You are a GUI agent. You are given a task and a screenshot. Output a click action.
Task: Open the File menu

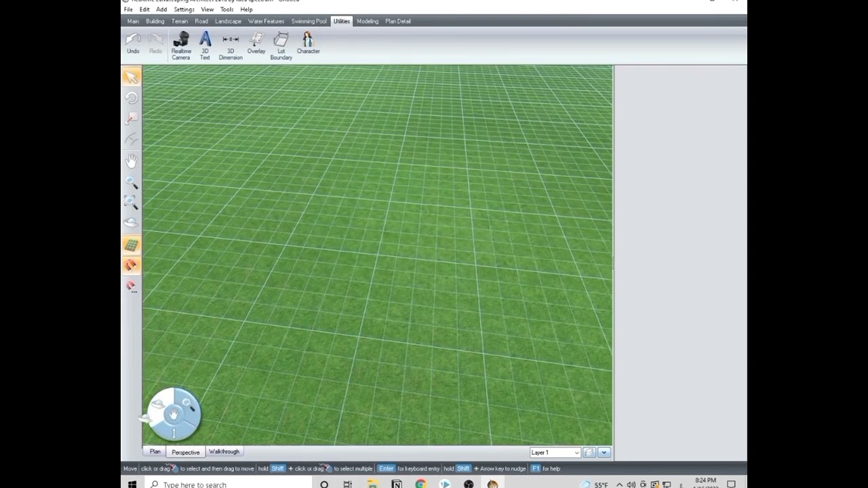128,9
